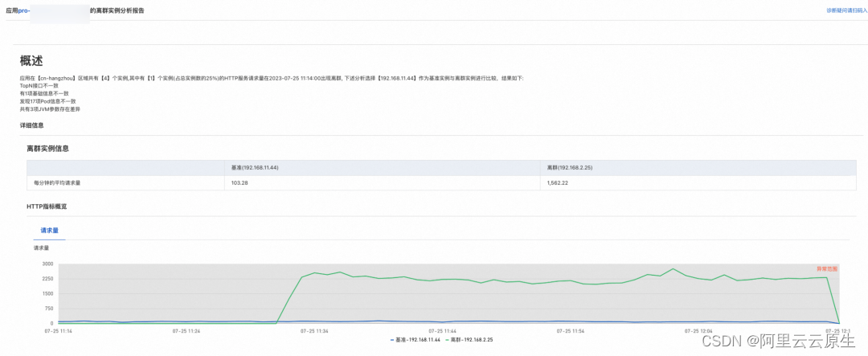This screenshot has height=356, width=868.
Task: Click the 07-25 11:24 x-axis label
Action: point(186,330)
